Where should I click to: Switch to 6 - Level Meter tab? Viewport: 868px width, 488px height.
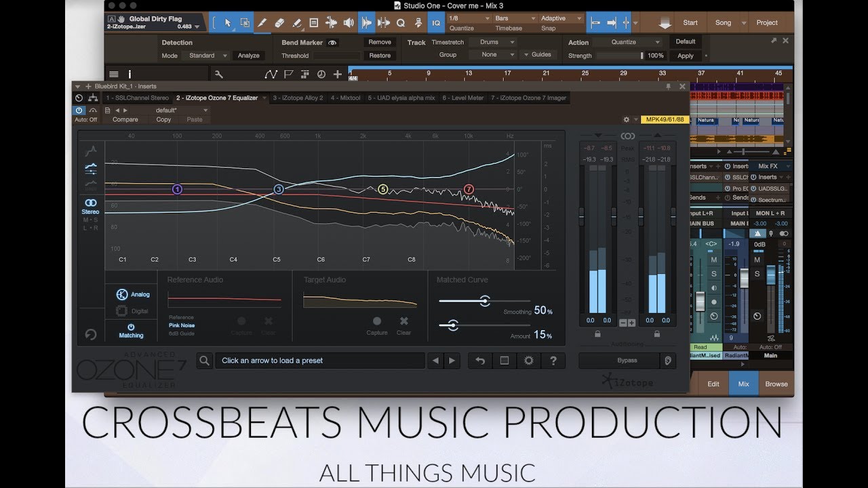[463, 98]
